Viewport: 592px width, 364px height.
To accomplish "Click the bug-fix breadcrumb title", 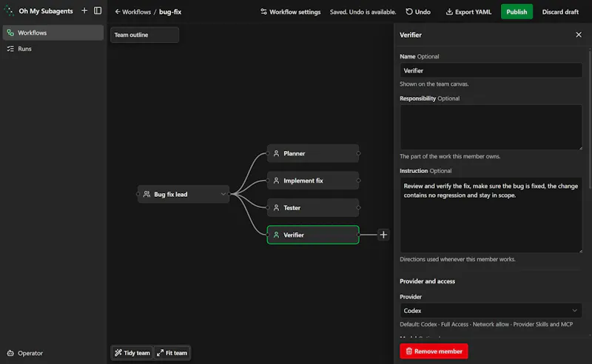I will coord(170,12).
